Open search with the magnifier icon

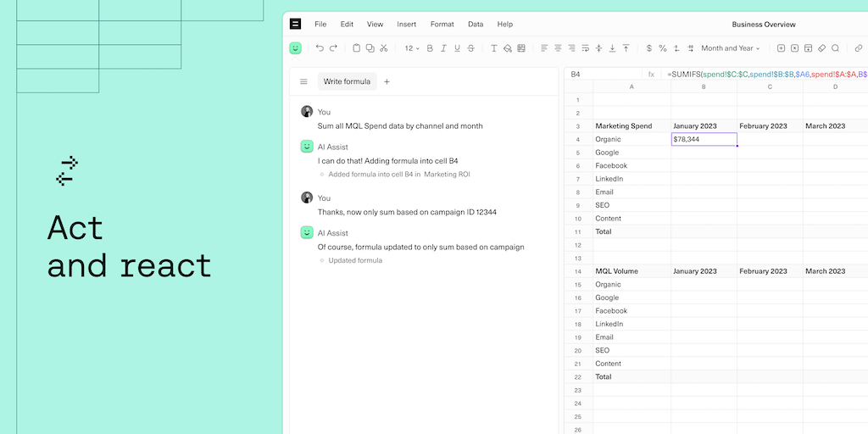point(835,48)
